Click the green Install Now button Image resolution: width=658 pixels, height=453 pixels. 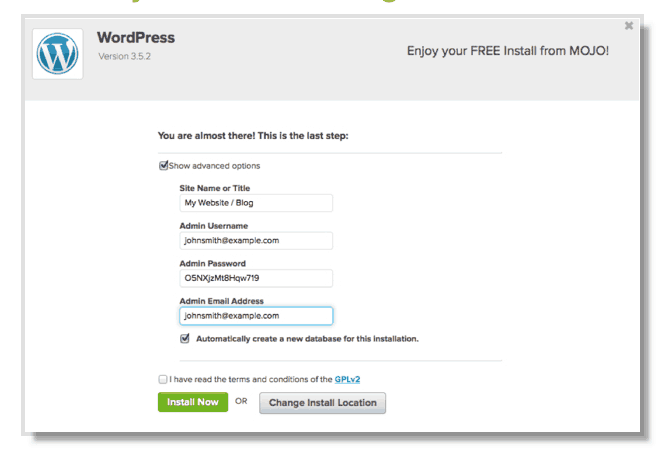point(193,402)
